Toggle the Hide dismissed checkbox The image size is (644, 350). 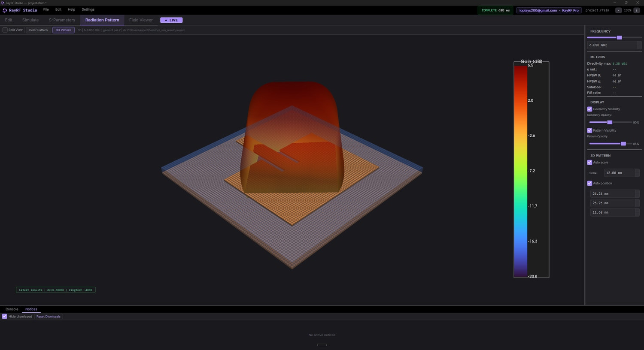coord(4,317)
